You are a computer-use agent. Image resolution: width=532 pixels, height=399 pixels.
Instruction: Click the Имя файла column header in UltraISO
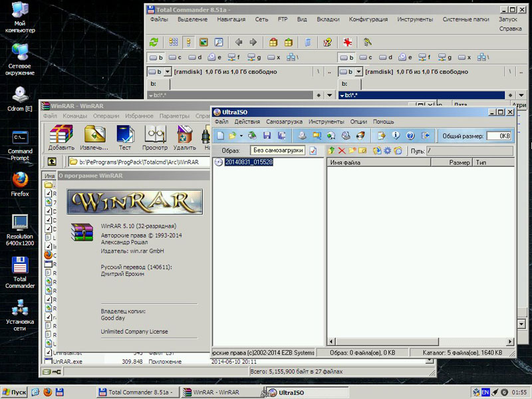pyautogui.click(x=379, y=162)
